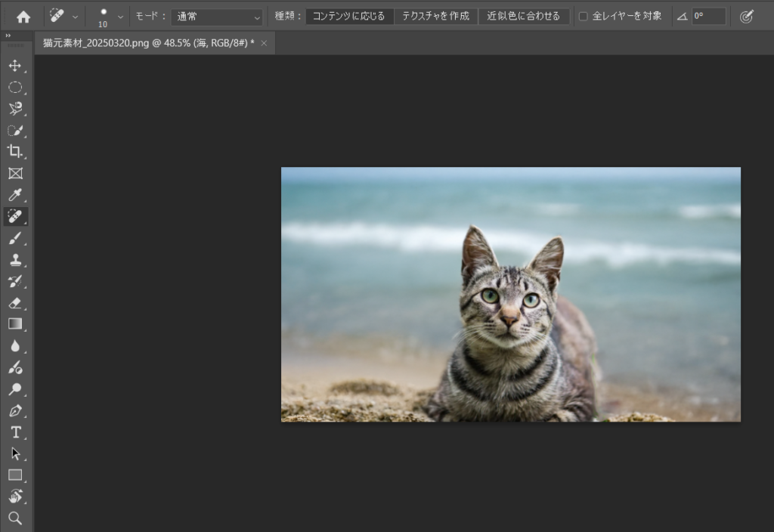Select the Elliptical Marquee tool
This screenshot has height=532, width=774.
15,87
